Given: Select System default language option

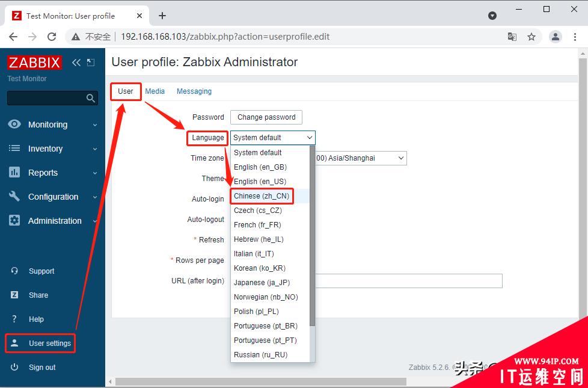Looking at the screenshot, I should (x=270, y=152).
